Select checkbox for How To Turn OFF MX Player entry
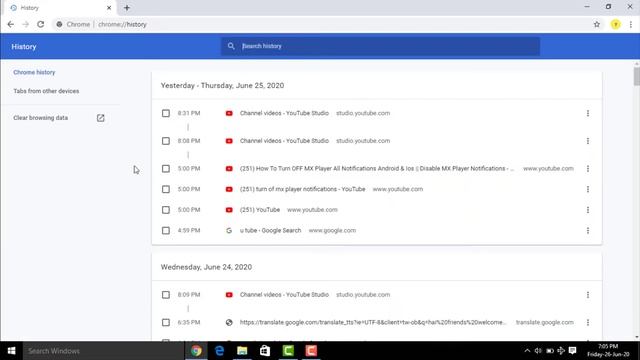This screenshot has height=360, width=640. [166, 169]
